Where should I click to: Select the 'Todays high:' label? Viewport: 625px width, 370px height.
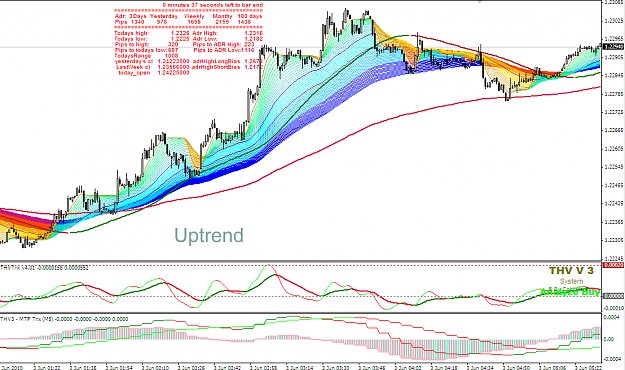point(132,33)
